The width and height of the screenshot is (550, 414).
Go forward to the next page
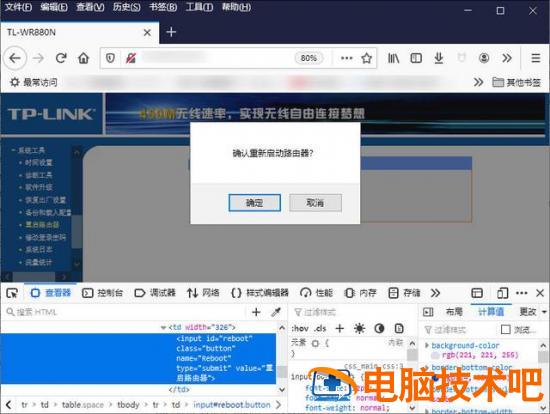[x=38, y=58]
